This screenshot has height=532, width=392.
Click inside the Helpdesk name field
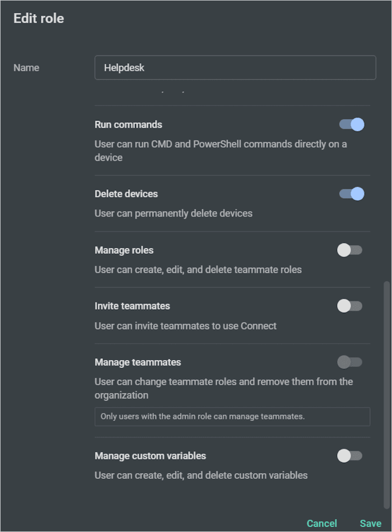tap(235, 67)
